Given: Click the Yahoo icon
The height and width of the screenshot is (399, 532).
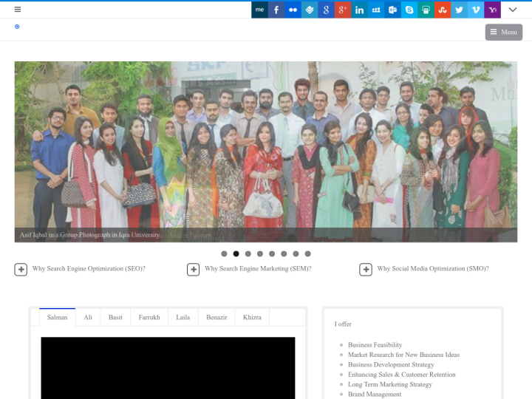Looking at the screenshot, I should point(493,10).
